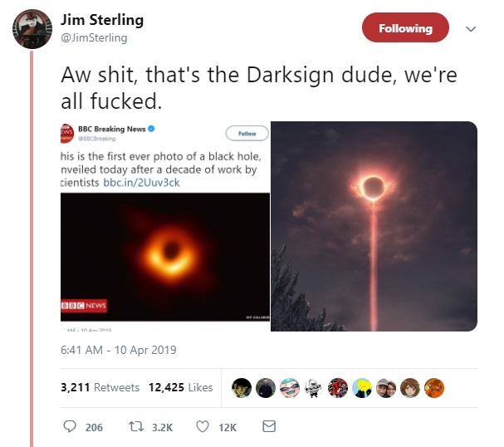Open the Darksign eclipse image
The height and width of the screenshot is (447, 504).
pos(374,226)
